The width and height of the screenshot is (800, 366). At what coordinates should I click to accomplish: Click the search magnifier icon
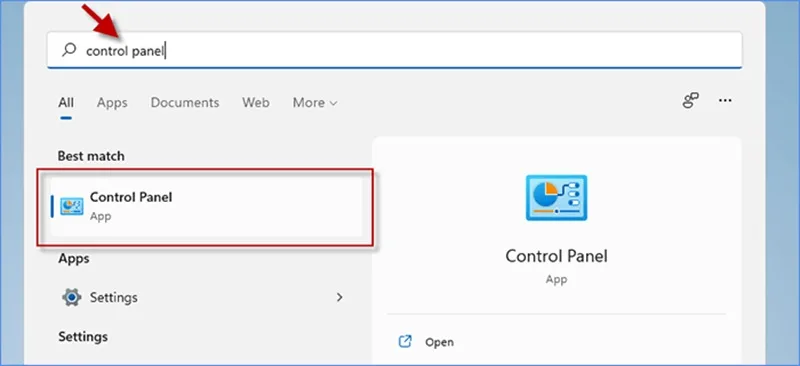69,50
